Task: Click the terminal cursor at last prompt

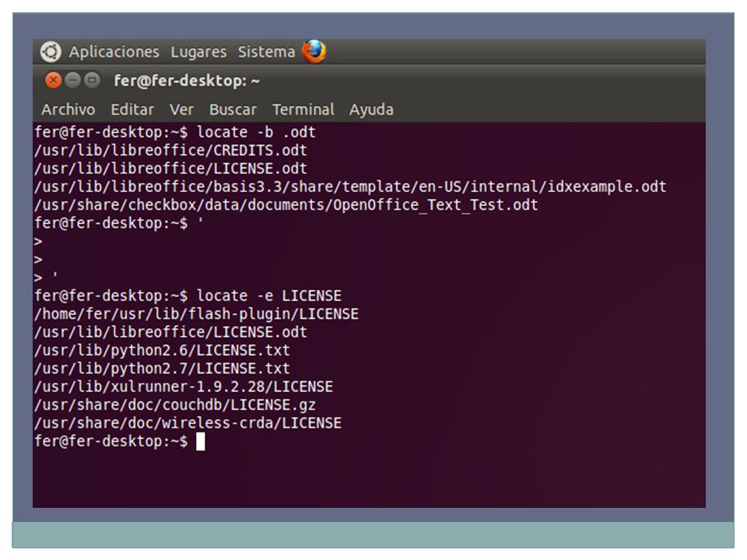Action: 201,442
